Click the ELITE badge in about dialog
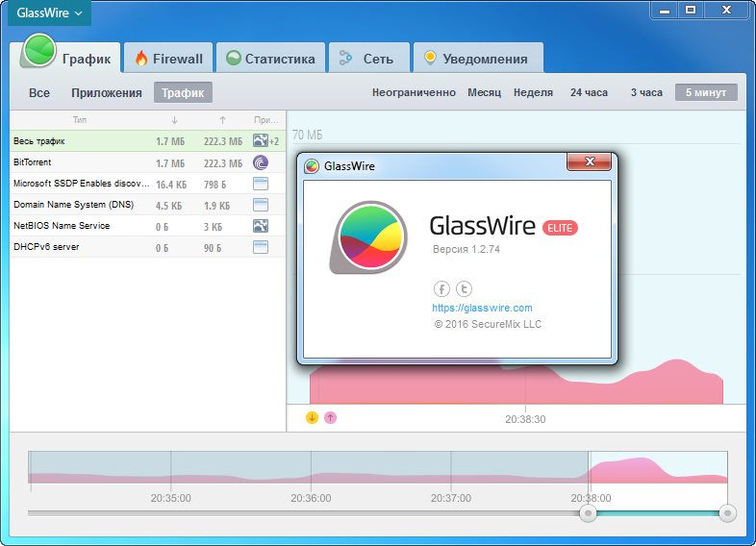Image resolution: width=756 pixels, height=546 pixels. pos(560,228)
